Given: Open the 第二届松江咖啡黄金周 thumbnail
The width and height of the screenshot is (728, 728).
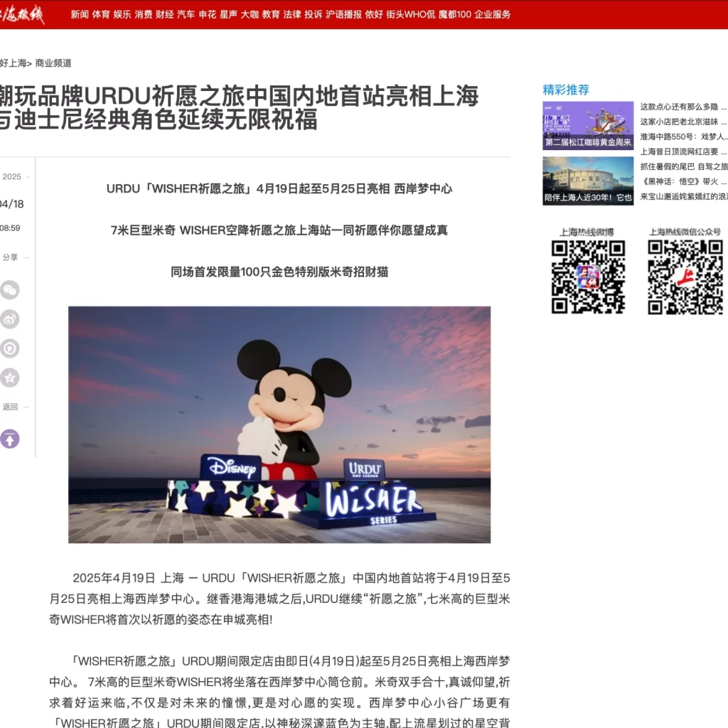Looking at the screenshot, I should click(x=588, y=125).
